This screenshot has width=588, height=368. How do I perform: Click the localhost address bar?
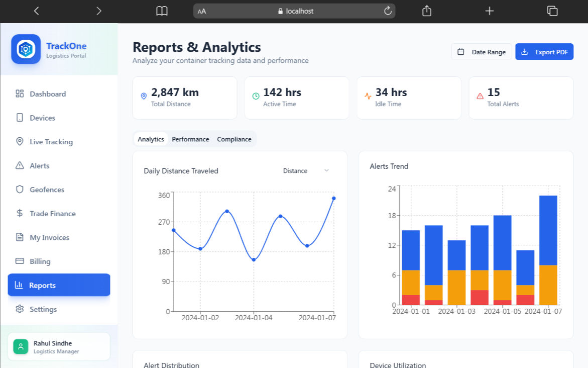point(295,11)
